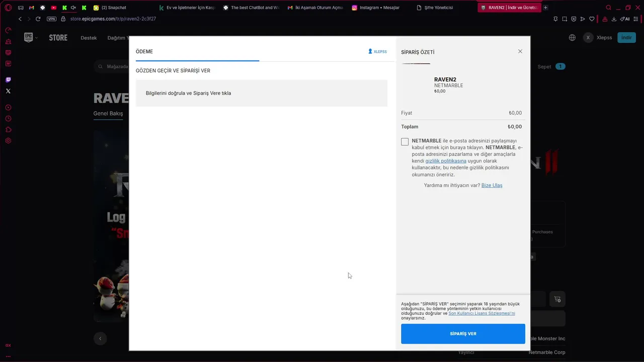Open the Sepet cart link
The width and height of the screenshot is (644, 362).
coord(551,66)
